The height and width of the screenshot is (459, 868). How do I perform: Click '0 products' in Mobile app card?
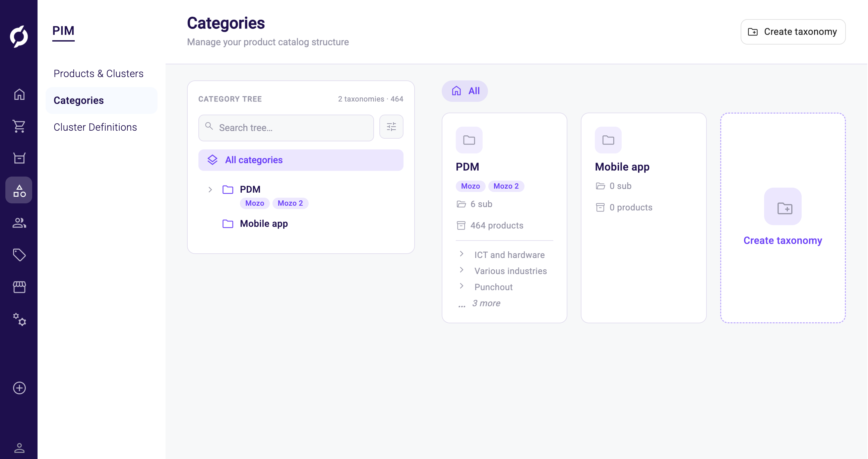point(631,207)
